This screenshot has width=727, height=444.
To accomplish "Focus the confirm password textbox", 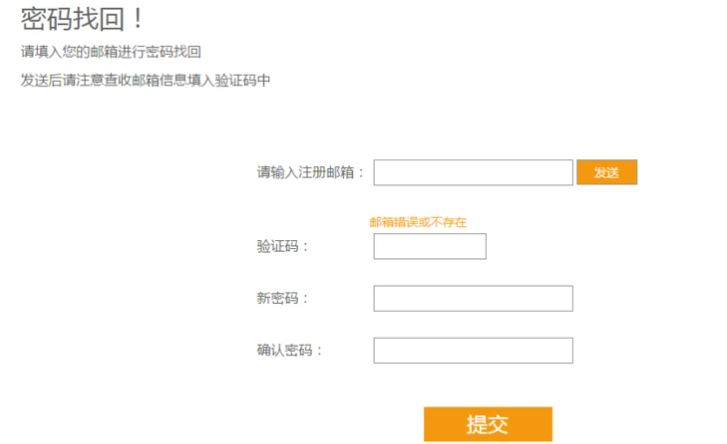I will click(x=472, y=350).
